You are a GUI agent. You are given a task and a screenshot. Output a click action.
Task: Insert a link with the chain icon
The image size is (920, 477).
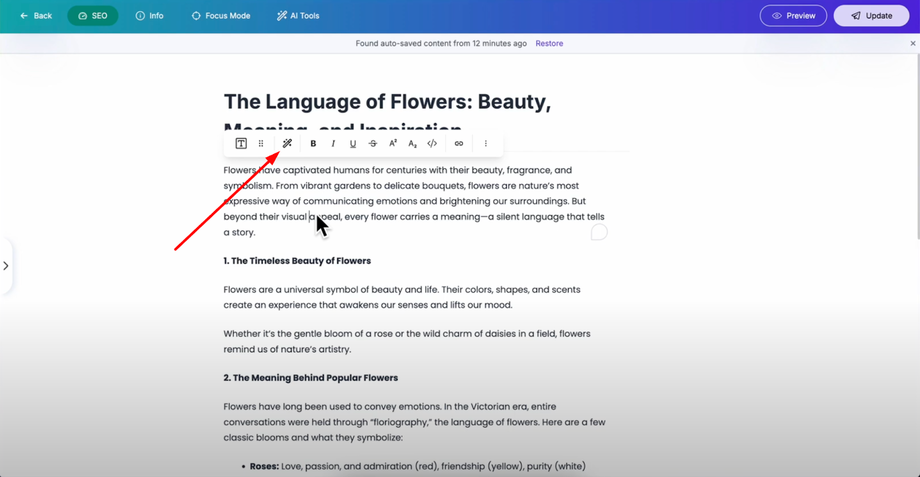tap(459, 144)
